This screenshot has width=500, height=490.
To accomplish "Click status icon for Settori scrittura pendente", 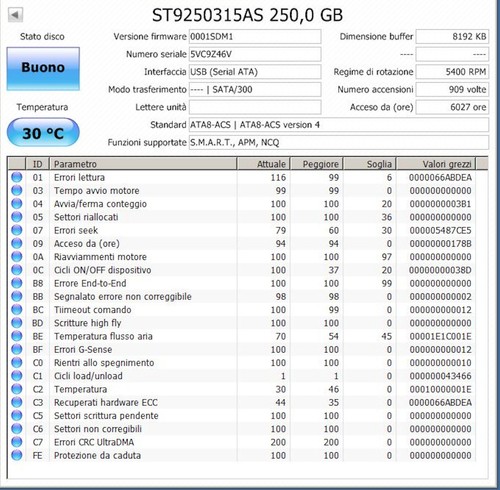I will coord(17,415).
